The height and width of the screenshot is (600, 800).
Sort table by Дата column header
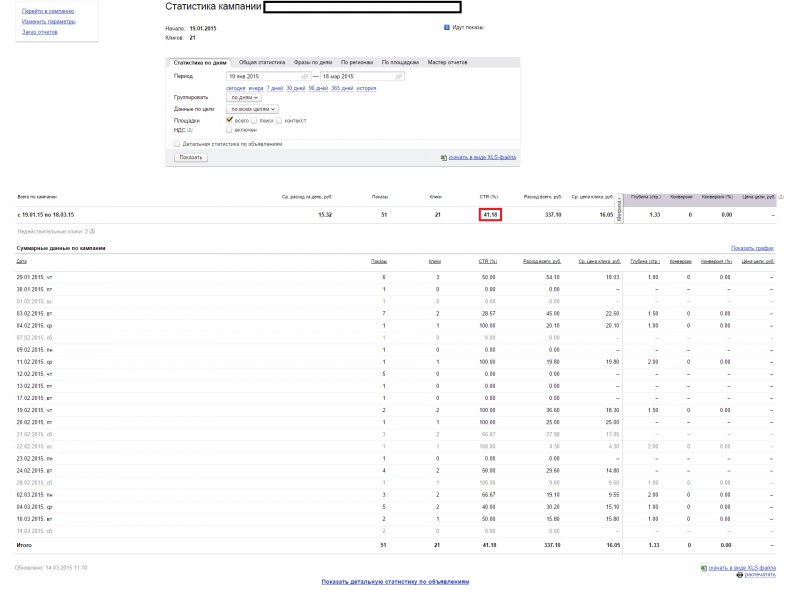(x=21, y=262)
